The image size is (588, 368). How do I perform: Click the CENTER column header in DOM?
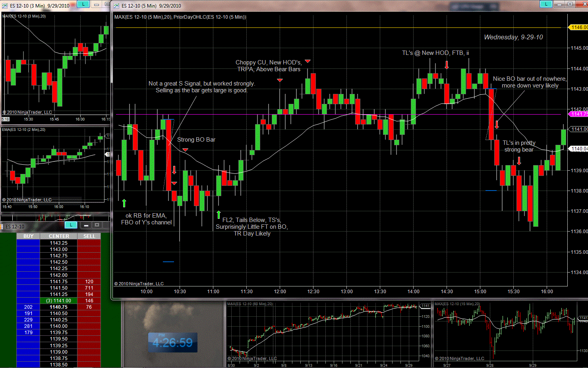click(x=59, y=236)
